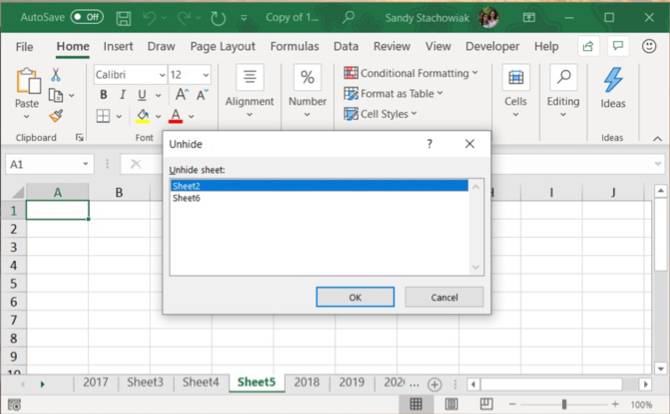
Task: Click the smiley feedback icon
Action: click(x=649, y=46)
